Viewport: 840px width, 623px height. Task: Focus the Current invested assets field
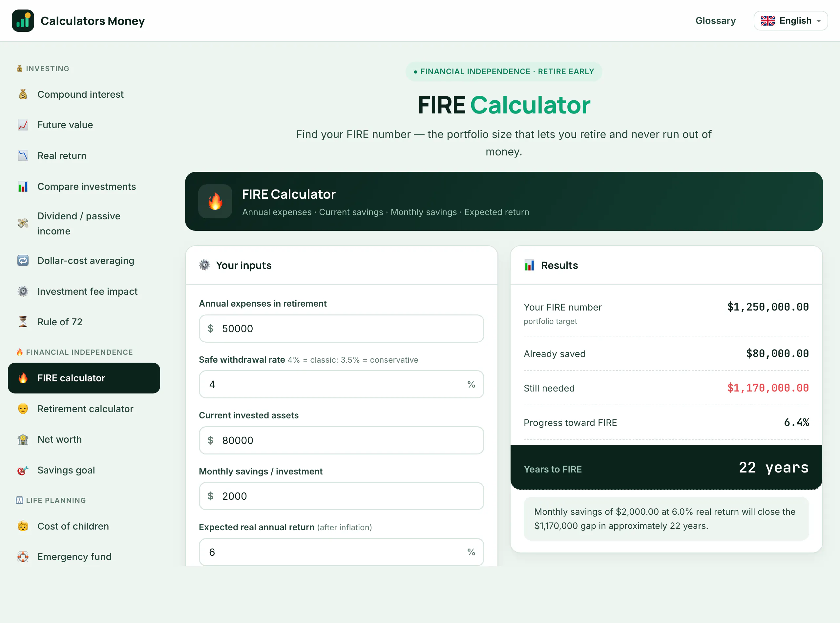(341, 440)
